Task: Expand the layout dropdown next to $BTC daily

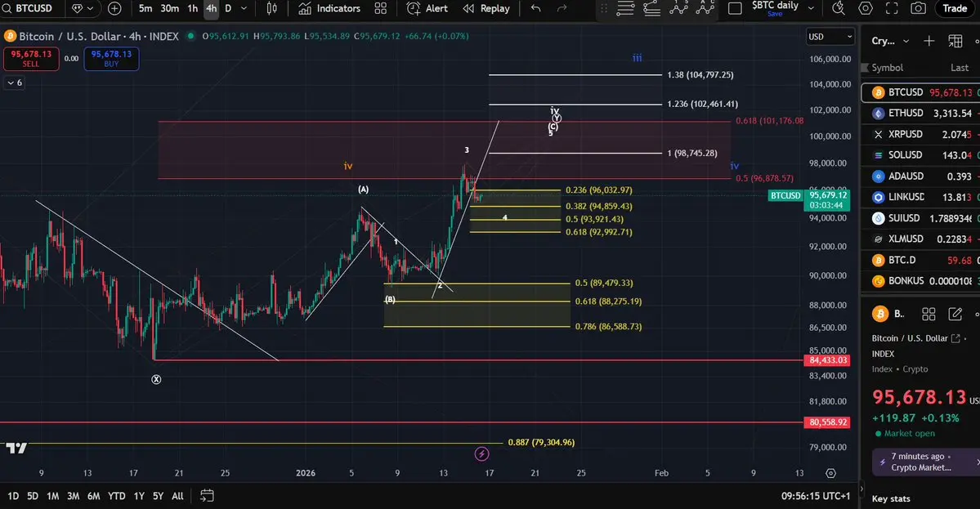Action: (x=812, y=8)
